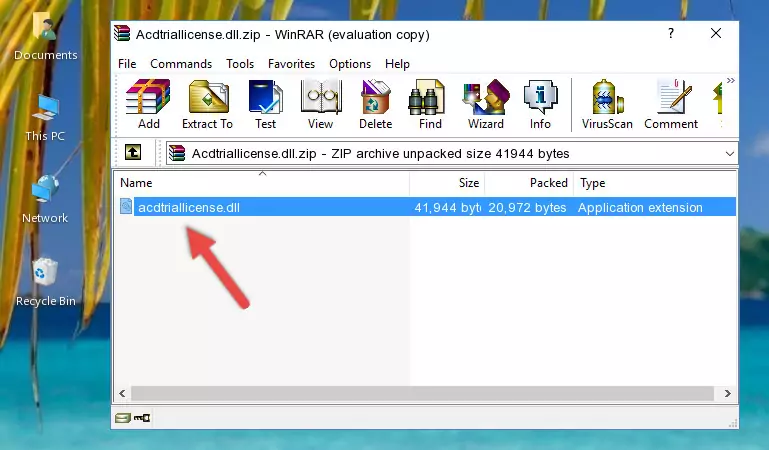Click the key icon in status bar

pos(142,418)
